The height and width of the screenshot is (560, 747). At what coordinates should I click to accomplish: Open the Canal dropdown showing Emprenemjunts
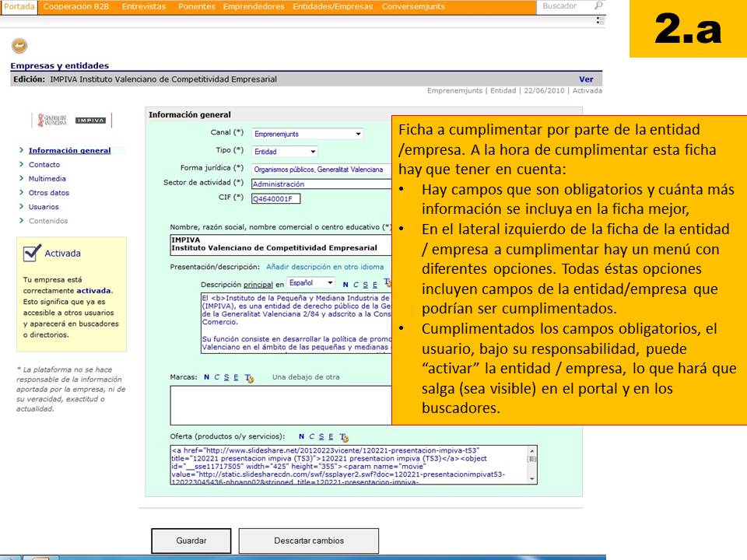357,133
